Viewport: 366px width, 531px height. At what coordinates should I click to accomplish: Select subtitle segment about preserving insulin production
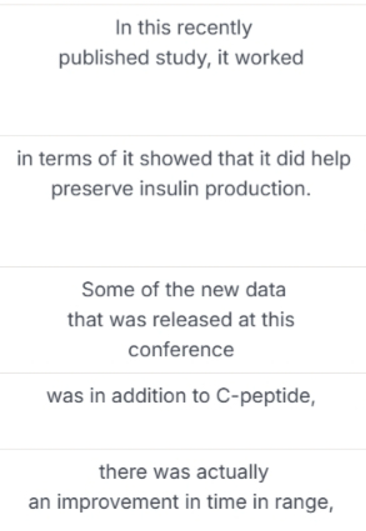pyautogui.click(x=183, y=201)
